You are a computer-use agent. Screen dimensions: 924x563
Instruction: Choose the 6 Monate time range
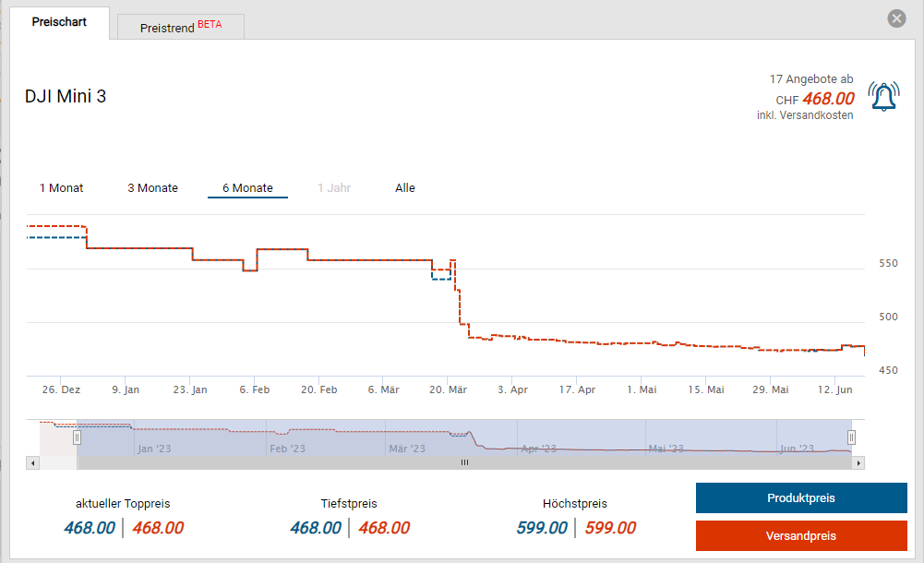(247, 188)
